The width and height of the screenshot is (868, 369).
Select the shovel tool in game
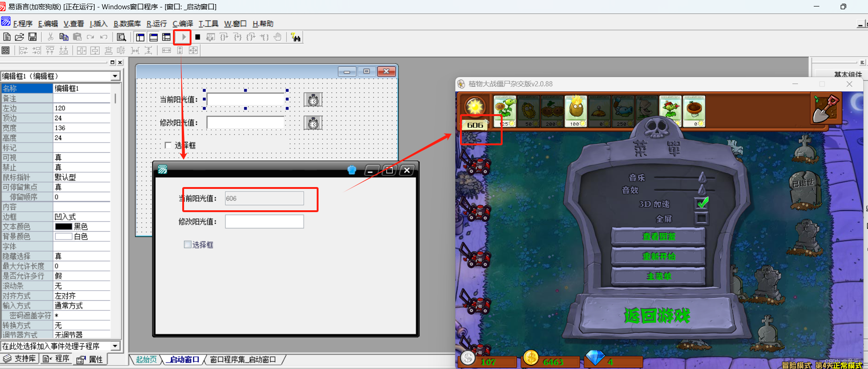coord(826,109)
